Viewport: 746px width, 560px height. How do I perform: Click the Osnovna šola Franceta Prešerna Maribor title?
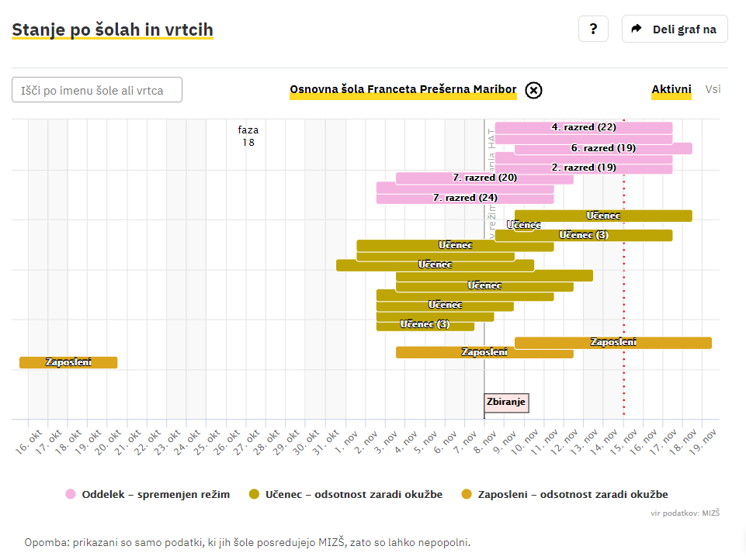coord(403,90)
